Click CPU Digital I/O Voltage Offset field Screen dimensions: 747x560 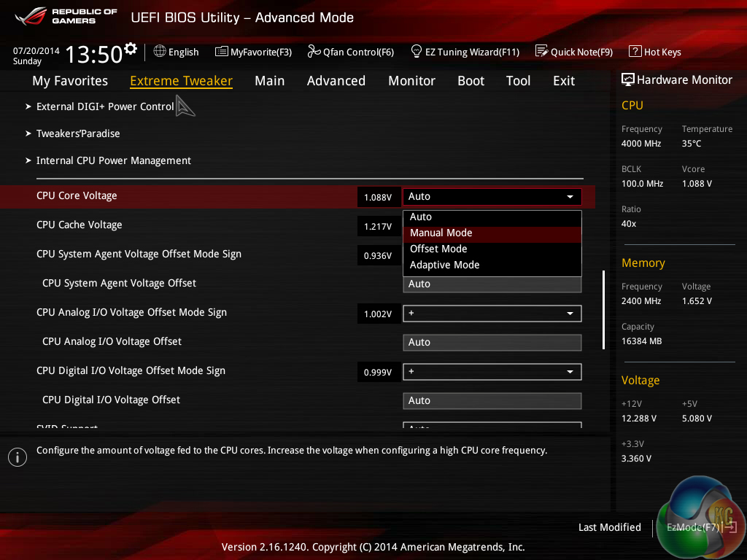pos(492,401)
